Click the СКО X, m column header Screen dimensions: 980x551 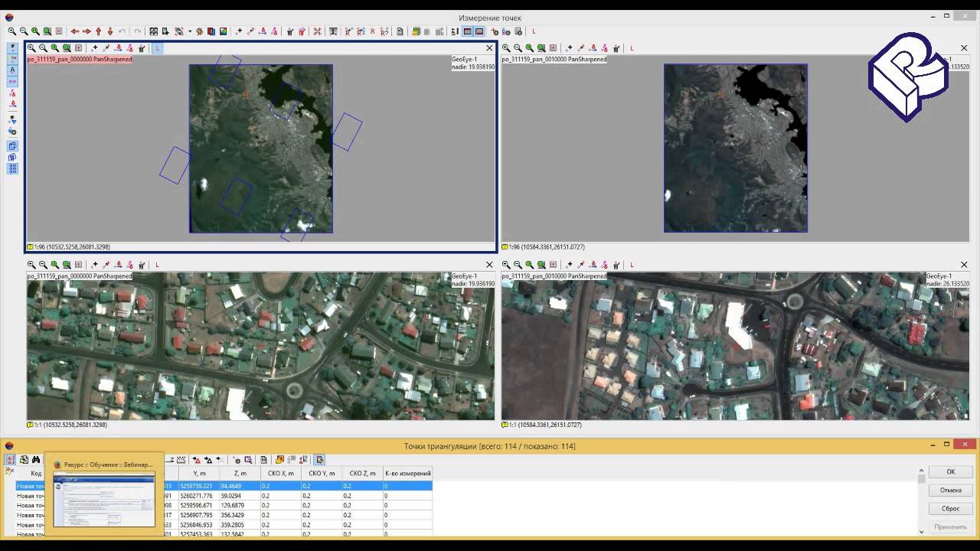click(280, 473)
